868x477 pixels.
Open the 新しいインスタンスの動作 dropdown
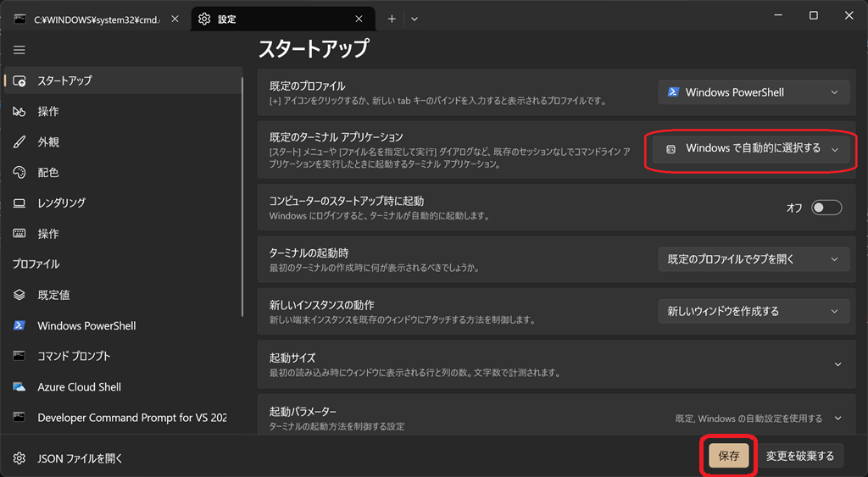(x=754, y=312)
